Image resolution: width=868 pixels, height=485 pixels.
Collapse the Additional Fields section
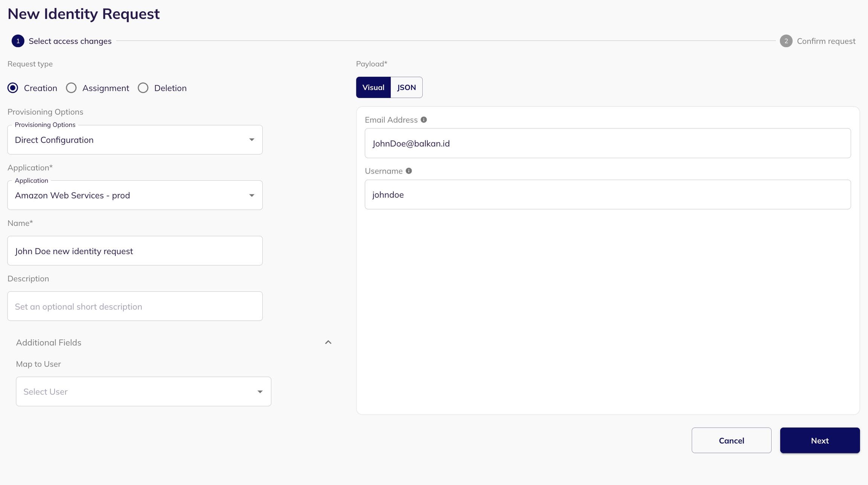(x=328, y=342)
